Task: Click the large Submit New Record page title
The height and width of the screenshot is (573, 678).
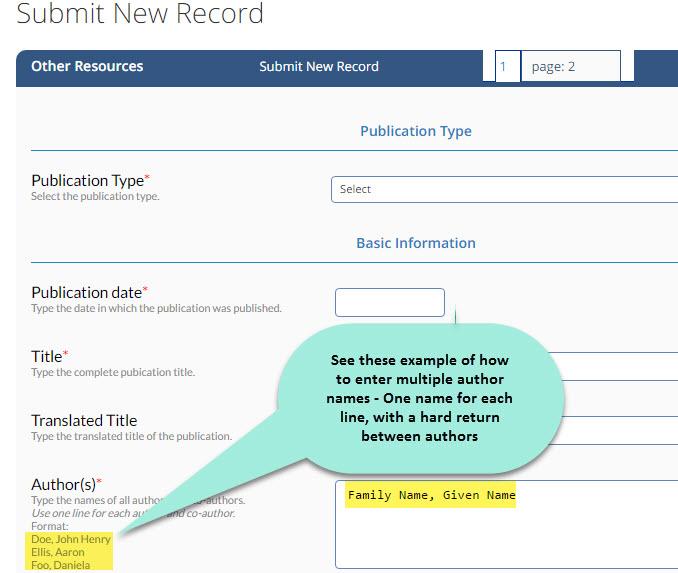Action: [140, 14]
